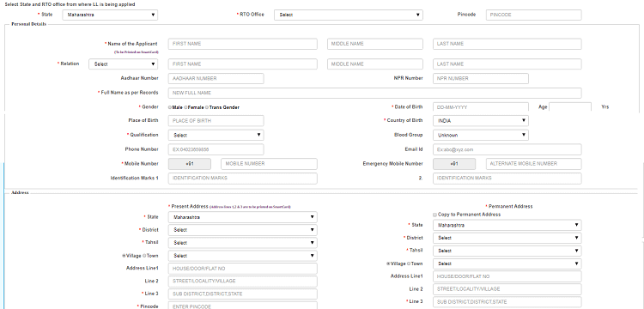Open Present Address District dropdown

(243, 230)
